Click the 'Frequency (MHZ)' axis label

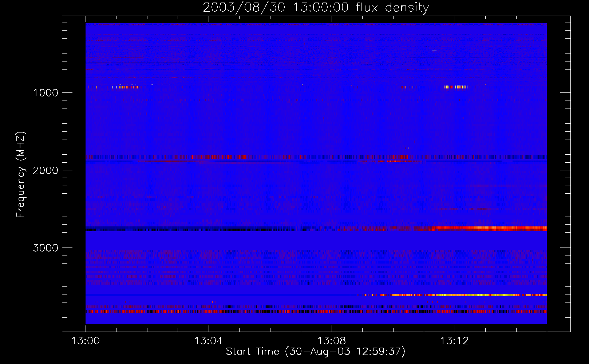click(21, 175)
